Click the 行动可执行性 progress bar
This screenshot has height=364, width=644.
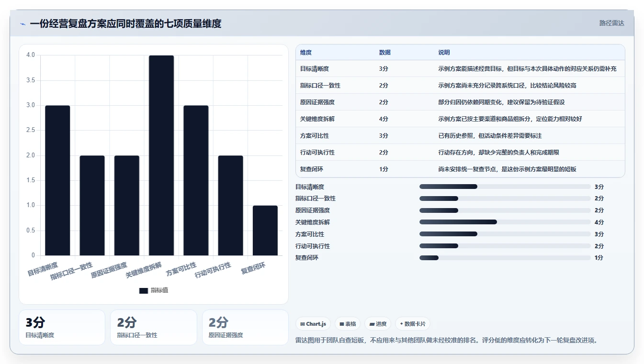click(x=505, y=246)
